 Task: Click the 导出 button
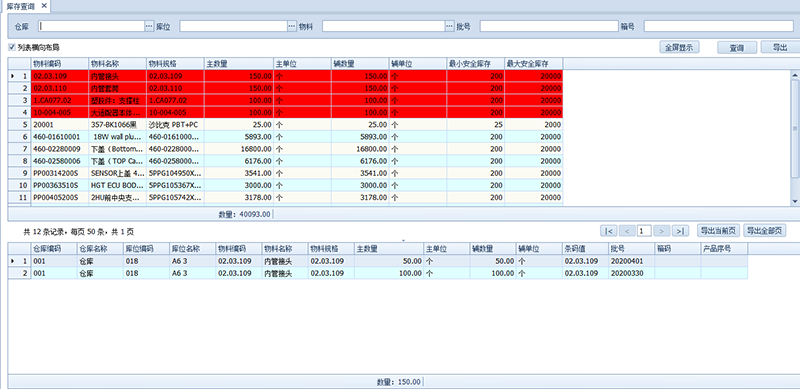pyautogui.click(x=780, y=47)
